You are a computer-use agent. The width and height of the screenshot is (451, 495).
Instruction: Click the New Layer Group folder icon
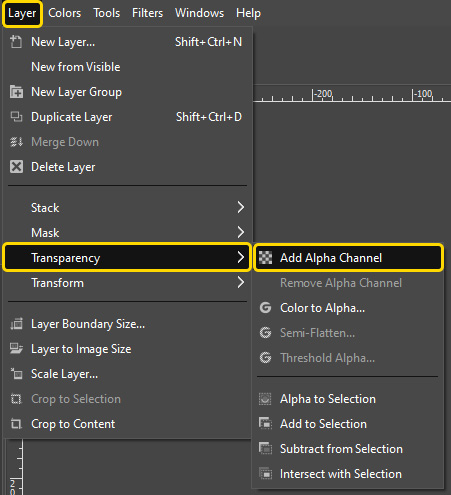pos(16,92)
